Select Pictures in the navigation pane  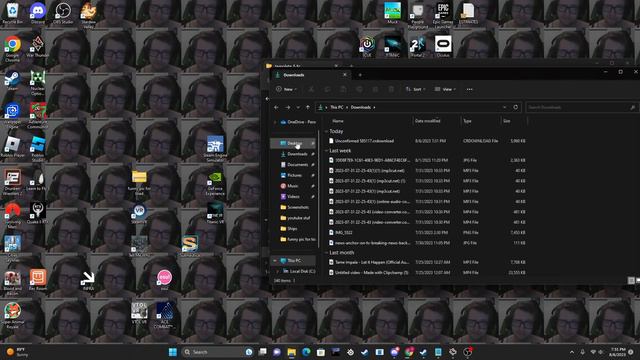coord(293,175)
